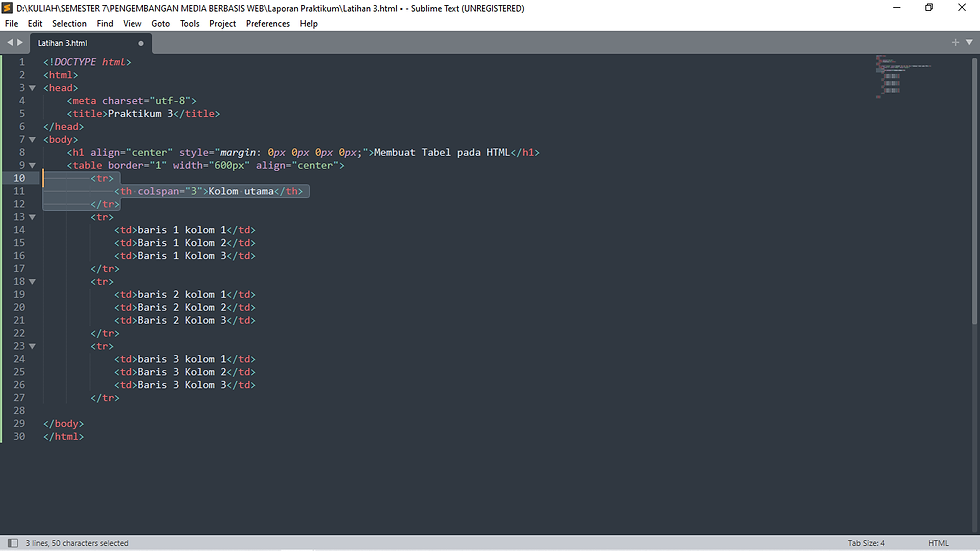
Task: Click the Sublime Text app icon in title bar
Action: pyautogui.click(x=8, y=8)
